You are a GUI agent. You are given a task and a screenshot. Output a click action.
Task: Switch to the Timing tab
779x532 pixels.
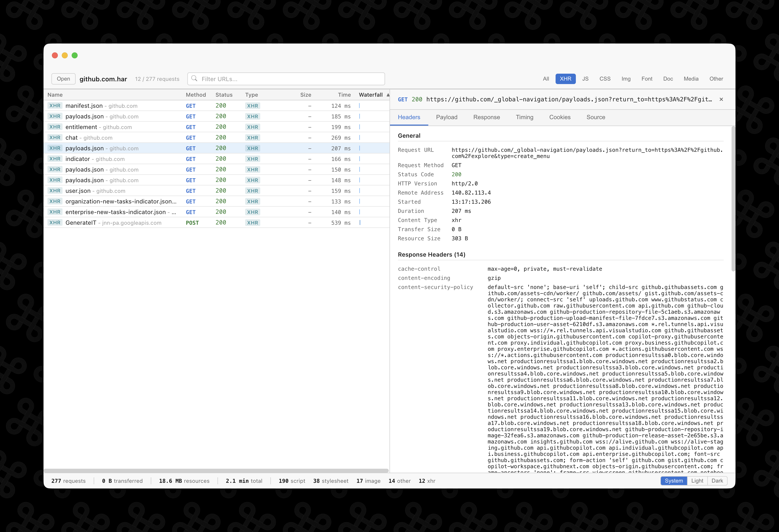(x=524, y=117)
